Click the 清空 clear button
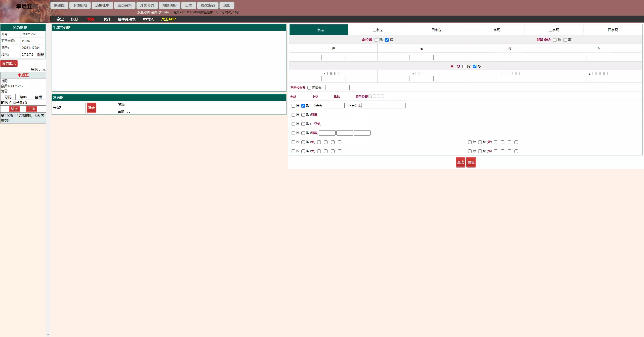The width and height of the screenshot is (644, 337). (x=14, y=109)
